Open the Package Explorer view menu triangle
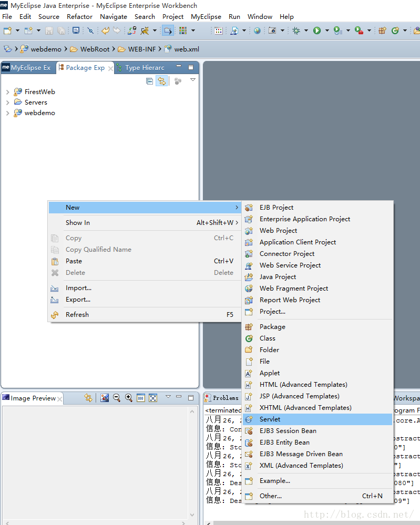 193,80
